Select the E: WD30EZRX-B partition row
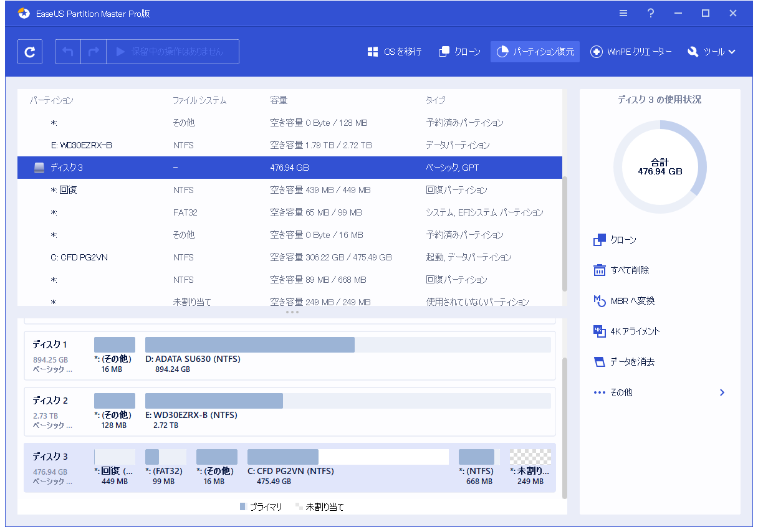Image resolution: width=758 pixels, height=532 pixels. click(x=290, y=145)
